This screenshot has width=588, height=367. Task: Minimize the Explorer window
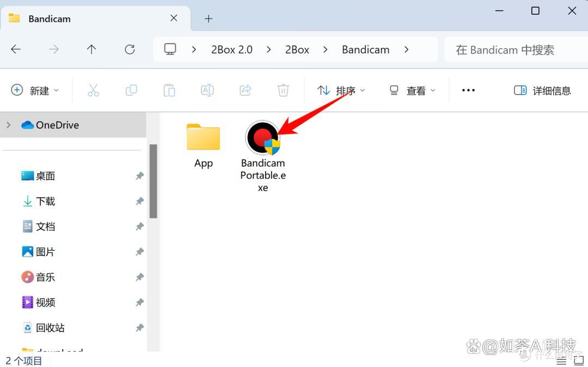point(499,11)
